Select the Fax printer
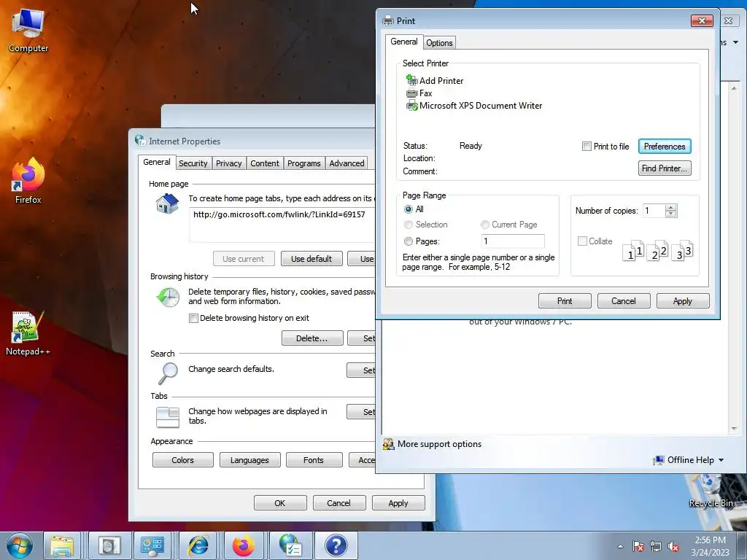This screenshot has height=560, width=747. pos(419,93)
